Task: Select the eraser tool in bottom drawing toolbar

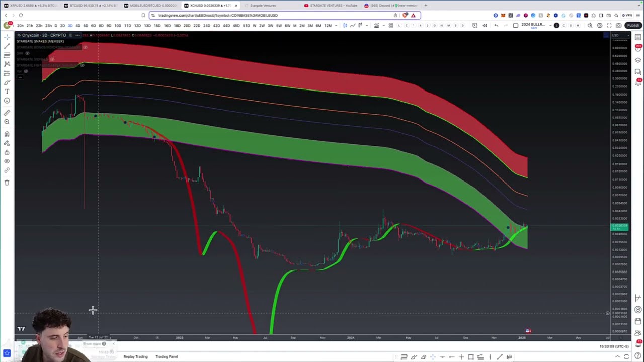Action: [x=423, y=357]
